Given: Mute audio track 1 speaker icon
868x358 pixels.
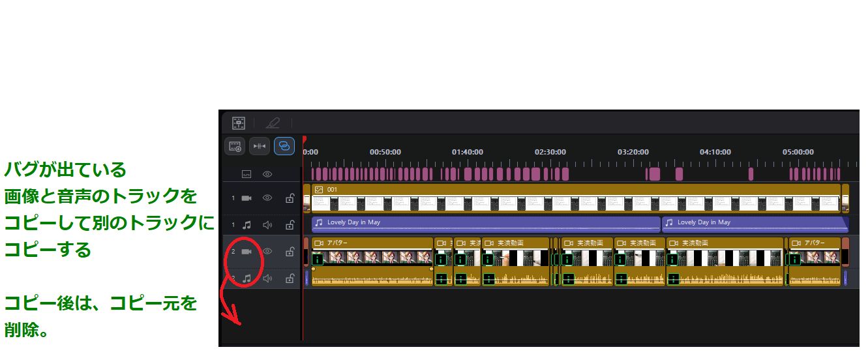Looking at the screenshot, I should click(267, 225).
